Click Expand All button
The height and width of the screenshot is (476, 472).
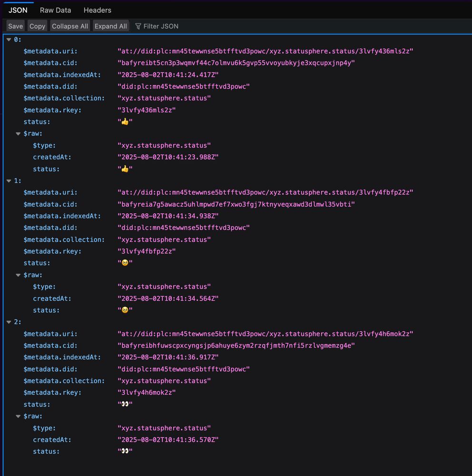click(110, 26)
